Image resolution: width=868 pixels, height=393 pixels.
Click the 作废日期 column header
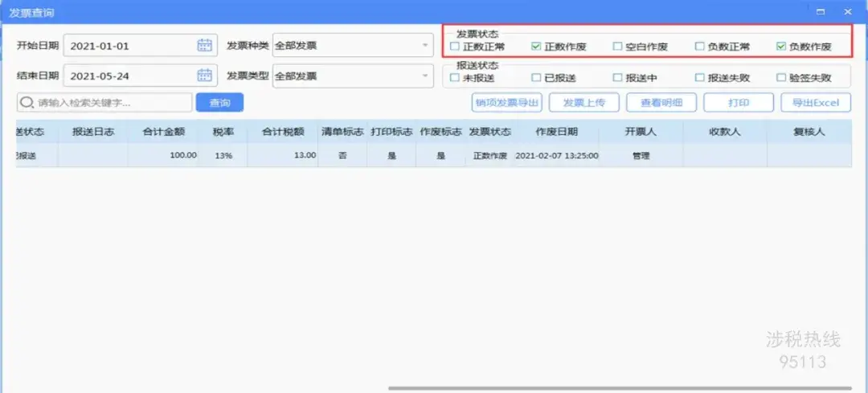click(556, 132)
